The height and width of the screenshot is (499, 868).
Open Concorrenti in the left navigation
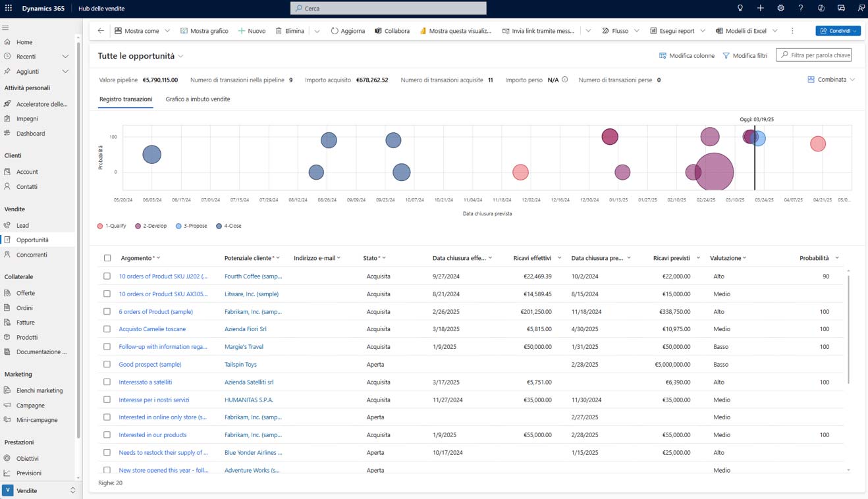tap(32, 255)
